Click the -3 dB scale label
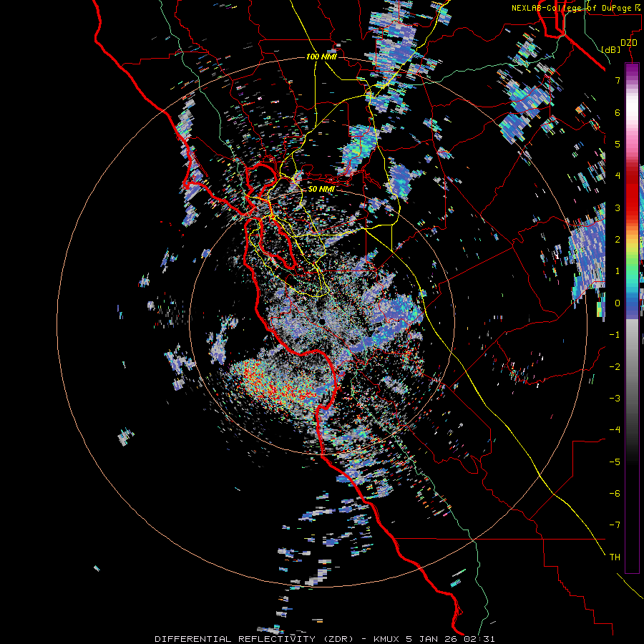 (x=615, y=399)
